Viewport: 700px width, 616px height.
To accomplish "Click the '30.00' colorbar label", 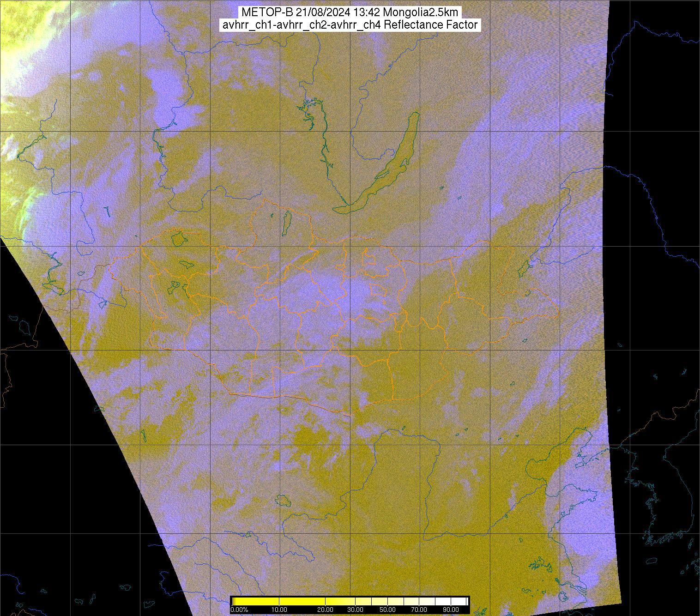I will click(x=355, y=610).
